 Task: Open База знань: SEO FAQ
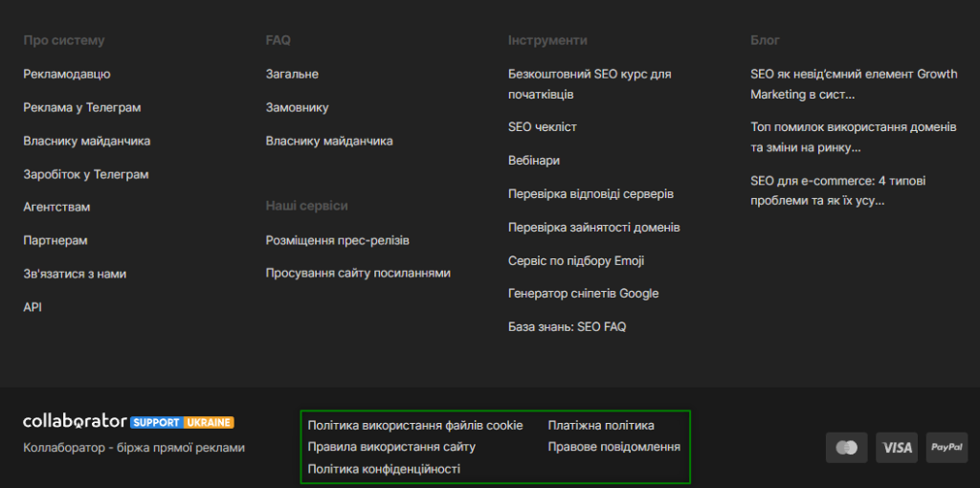pos(567,327)
